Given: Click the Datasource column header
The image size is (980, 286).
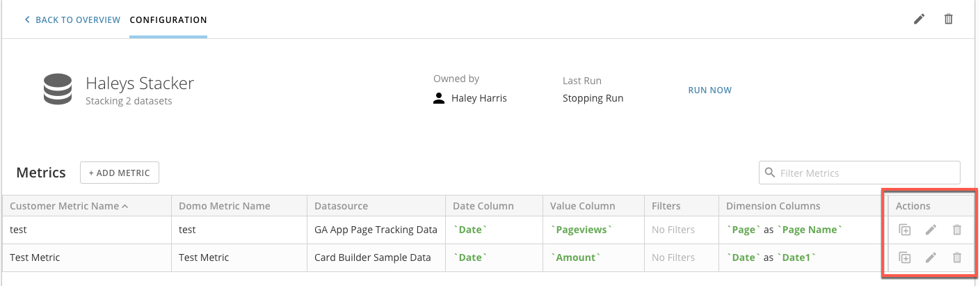Looking at the screenshot, I should click(x=376, y=206).
